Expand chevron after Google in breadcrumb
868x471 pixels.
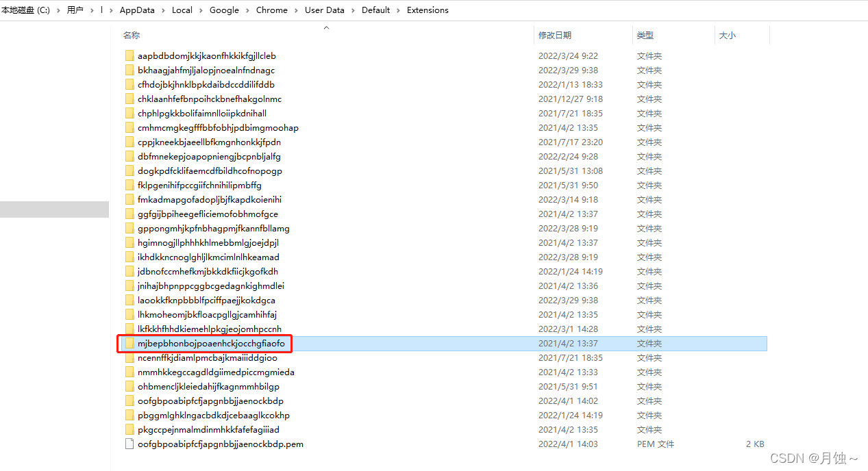coord(248,10)
